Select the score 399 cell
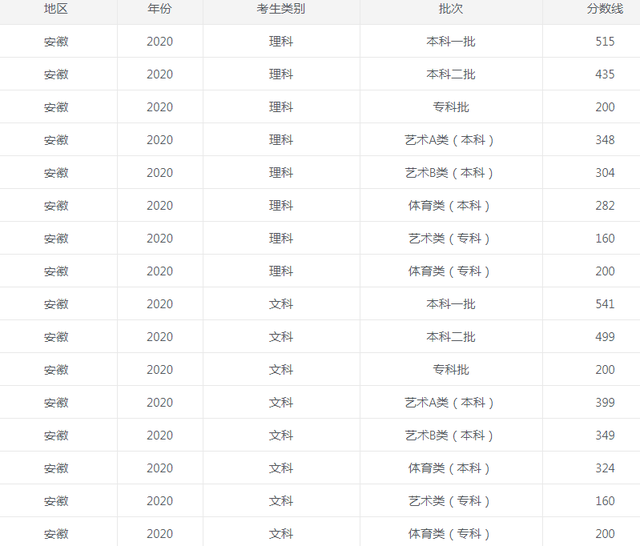640x546 pixels. pyautogui.click(x=605, y=403)
